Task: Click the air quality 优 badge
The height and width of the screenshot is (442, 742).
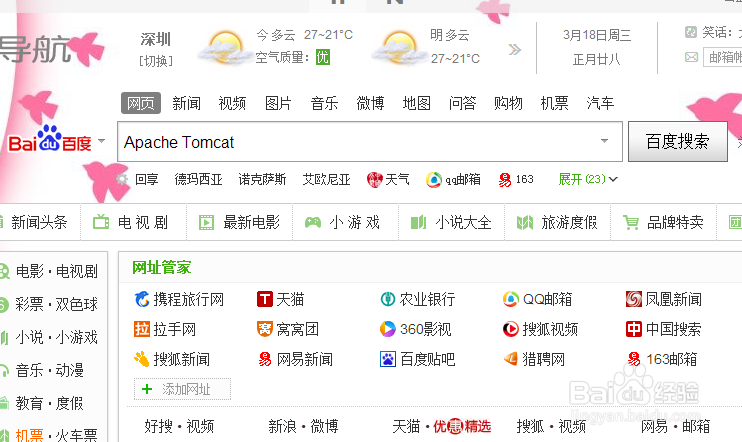Action: click(323, 57)
